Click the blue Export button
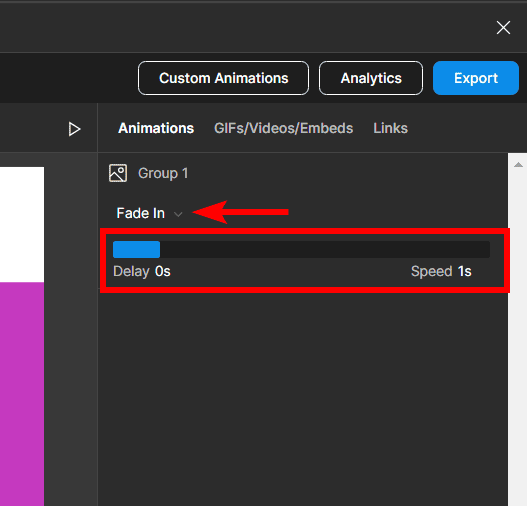The width and height of the screenshot is (527, 506). click(x=476, y=78)
